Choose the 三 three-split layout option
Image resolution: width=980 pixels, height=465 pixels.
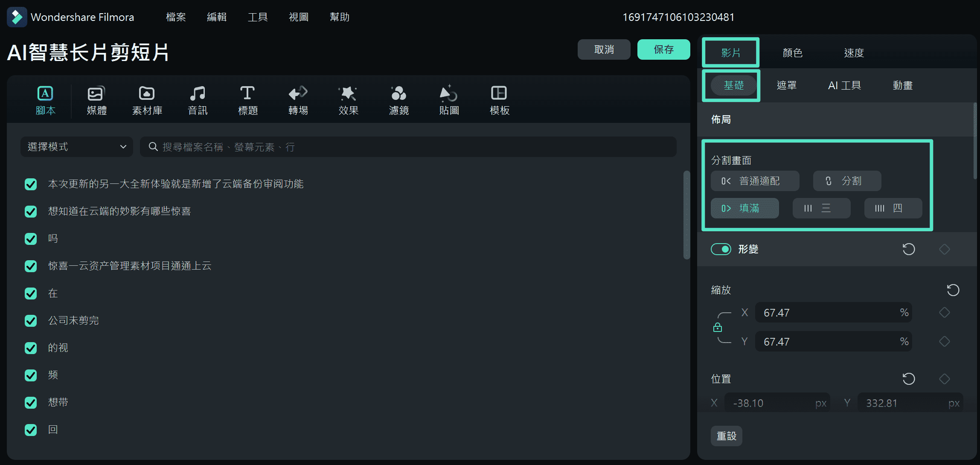pos(822,208)
